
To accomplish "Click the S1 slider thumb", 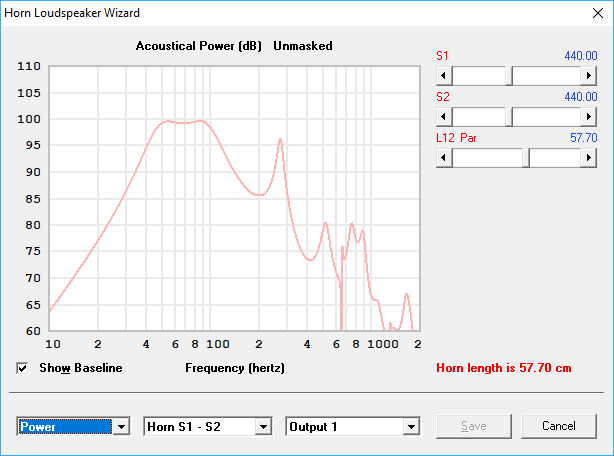I will [509, 76].
